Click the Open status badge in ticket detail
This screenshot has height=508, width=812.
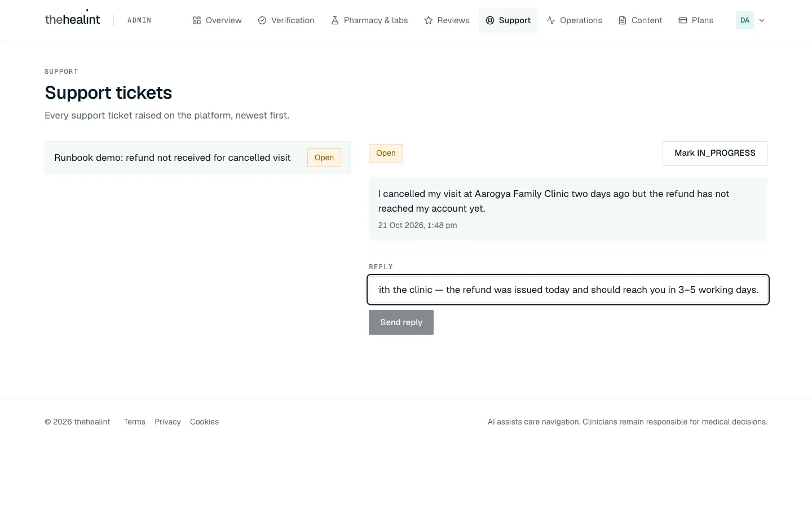(x=386, y=153)
